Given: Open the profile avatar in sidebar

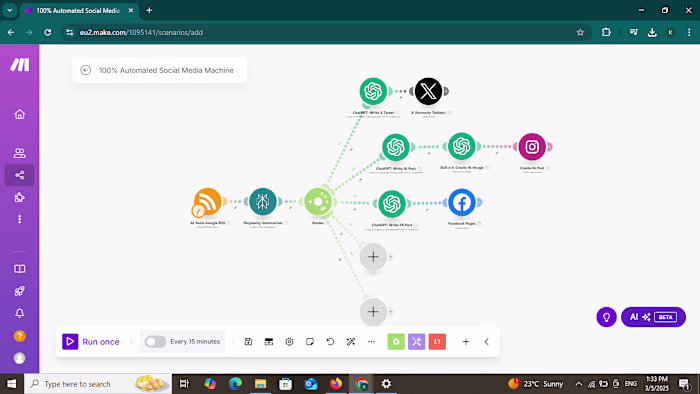Looking at the screenshot, I should click(x=20, y=358).
